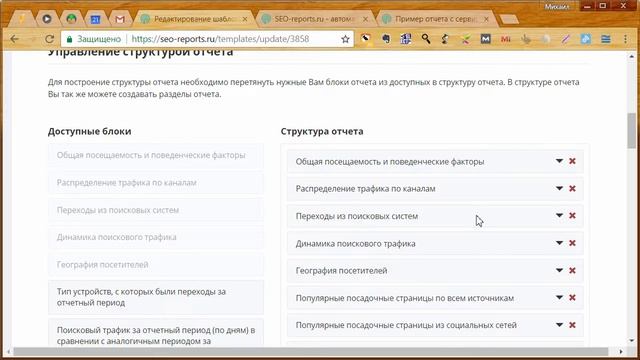
Task: Remove Динамика поискового трафика with red X
Action: coord(572,243)
